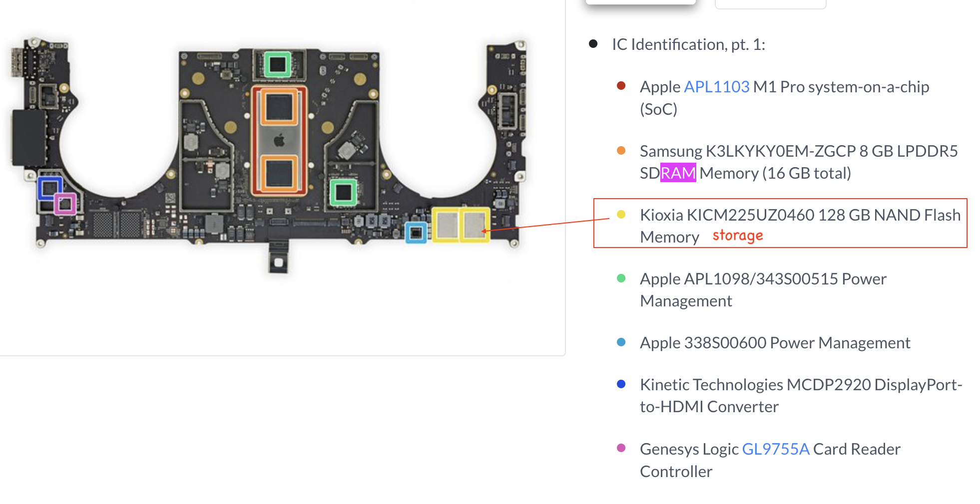Click the highlighted RAM text
Screen dimensions: 980x504
[x=678, y=173]
